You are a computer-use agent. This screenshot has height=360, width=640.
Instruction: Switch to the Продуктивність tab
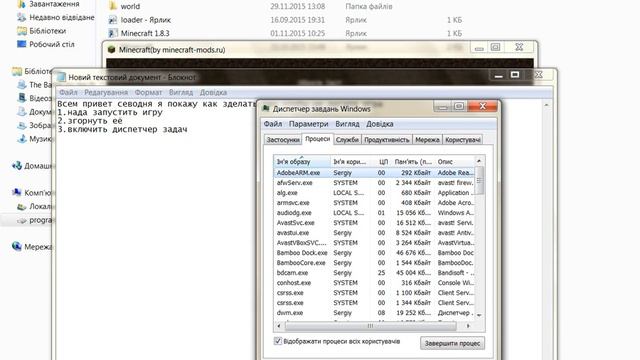[387, 140]
